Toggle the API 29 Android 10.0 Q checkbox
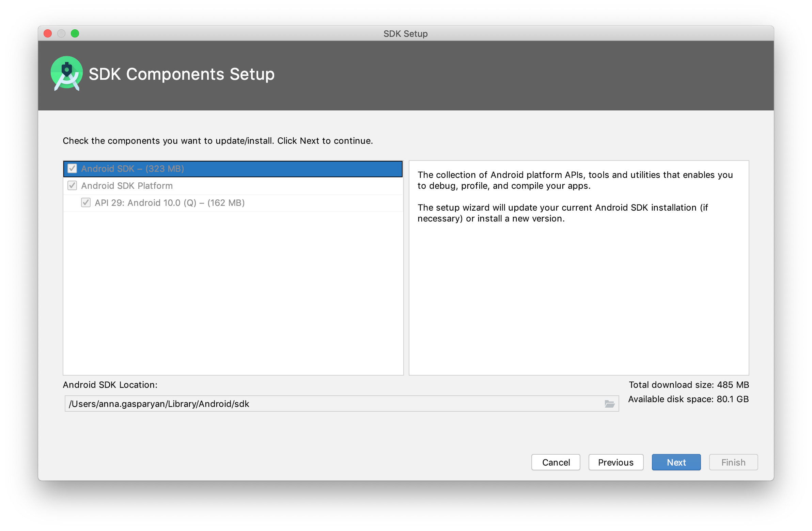 [x=83, y=203]
